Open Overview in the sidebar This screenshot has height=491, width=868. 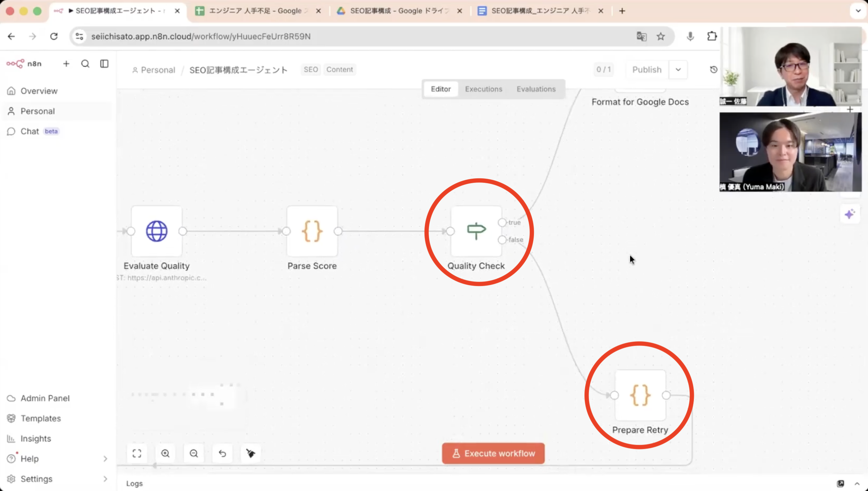click(x=39, y=91)
